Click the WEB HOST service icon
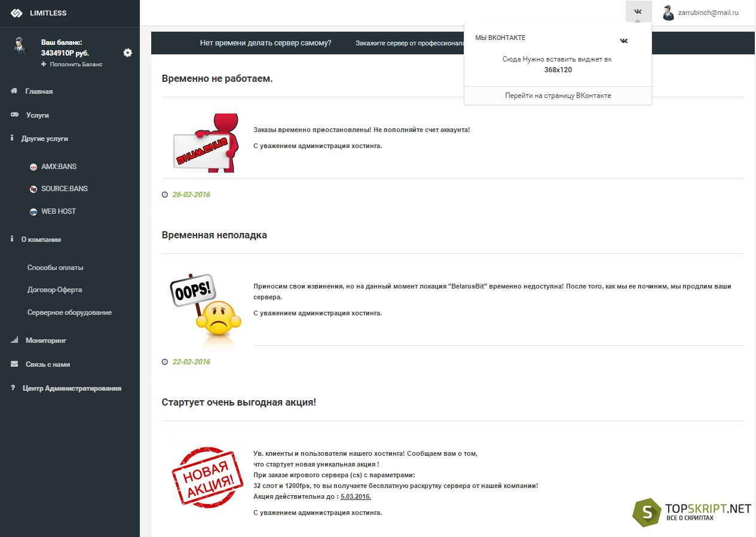The height and width of the screenshot is (537, 756). point(33,211)
